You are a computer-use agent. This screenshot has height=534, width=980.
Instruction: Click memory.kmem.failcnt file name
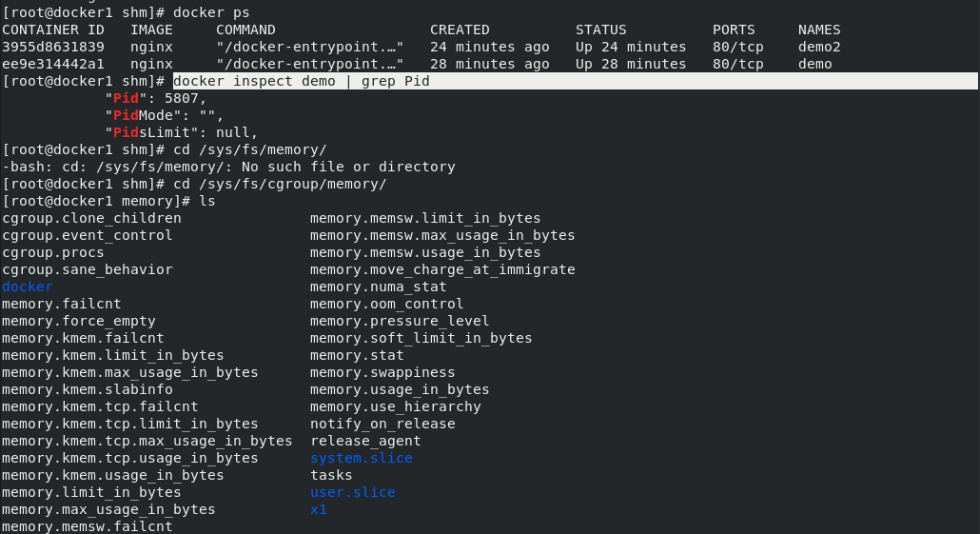(83, 338)
